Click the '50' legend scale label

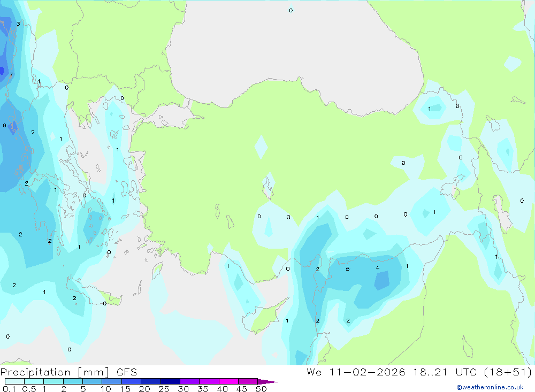point(261,389)
